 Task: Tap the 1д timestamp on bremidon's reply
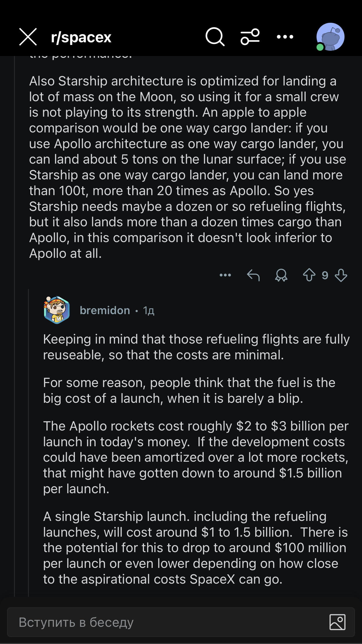pos(149,311)
